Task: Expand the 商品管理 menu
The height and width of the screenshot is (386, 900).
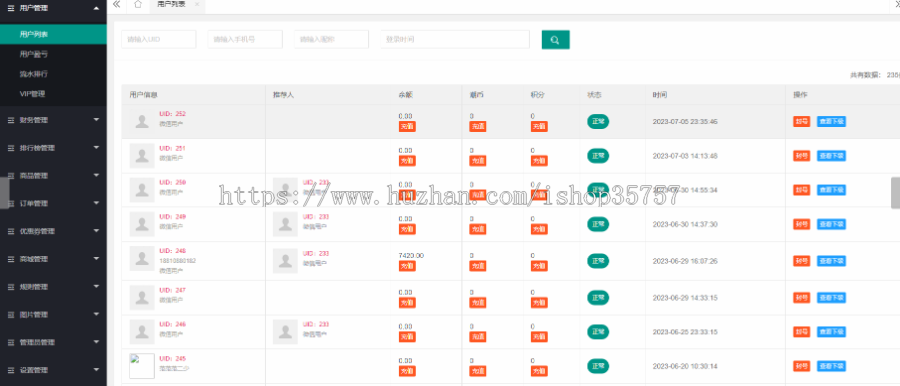Action: pyautogui.click(x=53, y=176)
